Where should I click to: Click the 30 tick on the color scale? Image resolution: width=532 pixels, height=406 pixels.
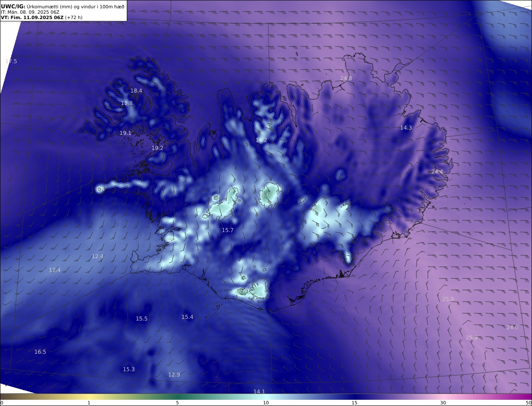443,403
